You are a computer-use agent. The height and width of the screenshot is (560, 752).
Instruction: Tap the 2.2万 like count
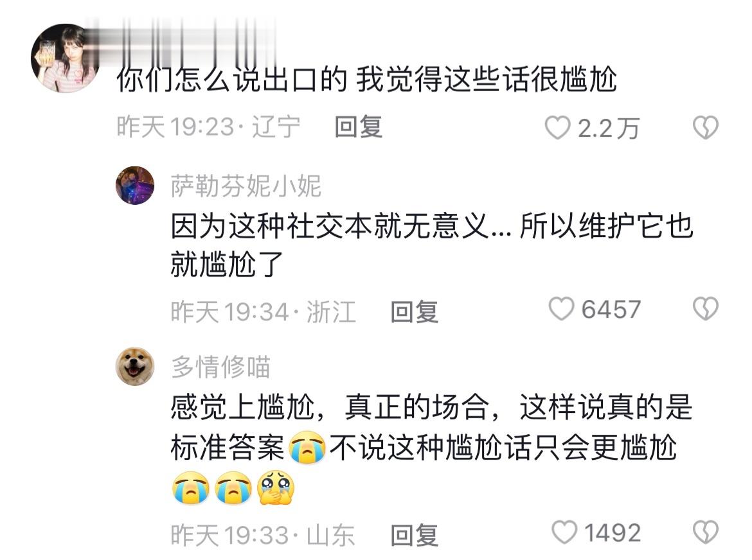click(x=608, y=128)
